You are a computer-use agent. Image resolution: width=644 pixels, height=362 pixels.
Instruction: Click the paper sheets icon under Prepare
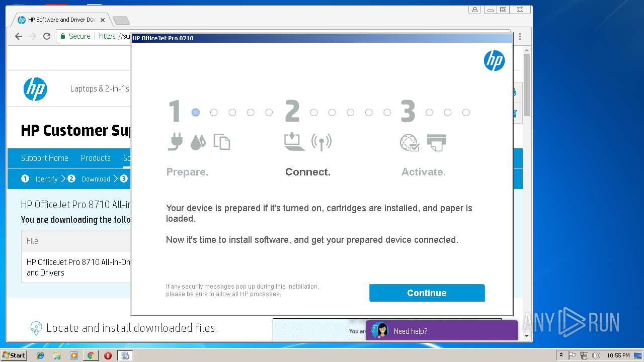coord(222,142)
